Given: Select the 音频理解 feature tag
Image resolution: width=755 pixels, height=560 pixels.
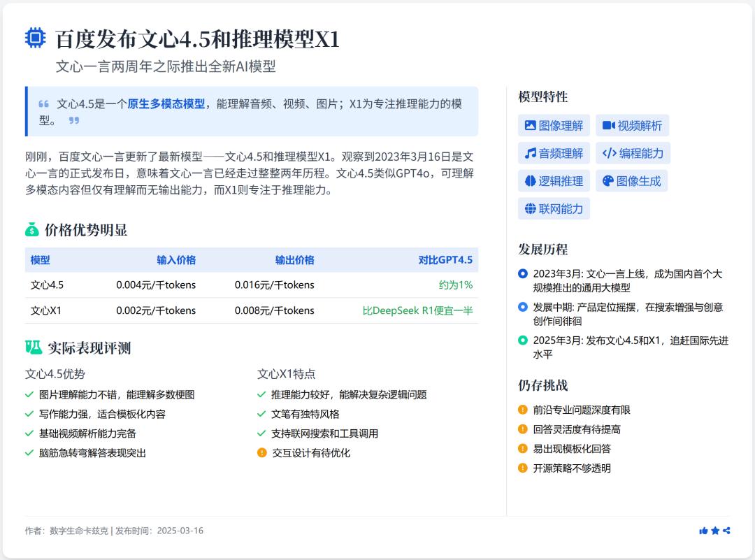Looking at the screenshot, I should [x=554, y=154].
